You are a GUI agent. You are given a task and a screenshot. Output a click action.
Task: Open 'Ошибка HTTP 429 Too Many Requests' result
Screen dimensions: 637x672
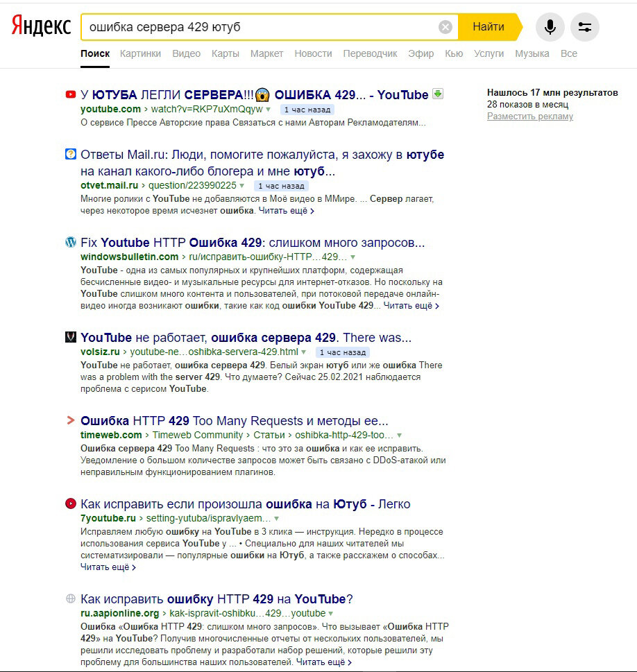tap(235, 421)
